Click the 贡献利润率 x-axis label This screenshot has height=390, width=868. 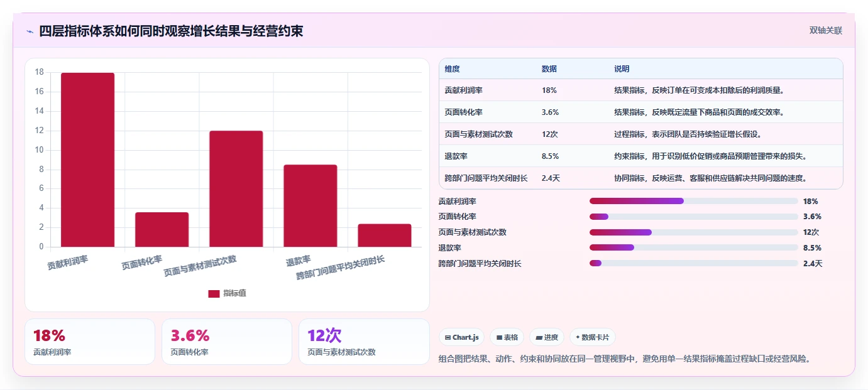pos(68,263)
